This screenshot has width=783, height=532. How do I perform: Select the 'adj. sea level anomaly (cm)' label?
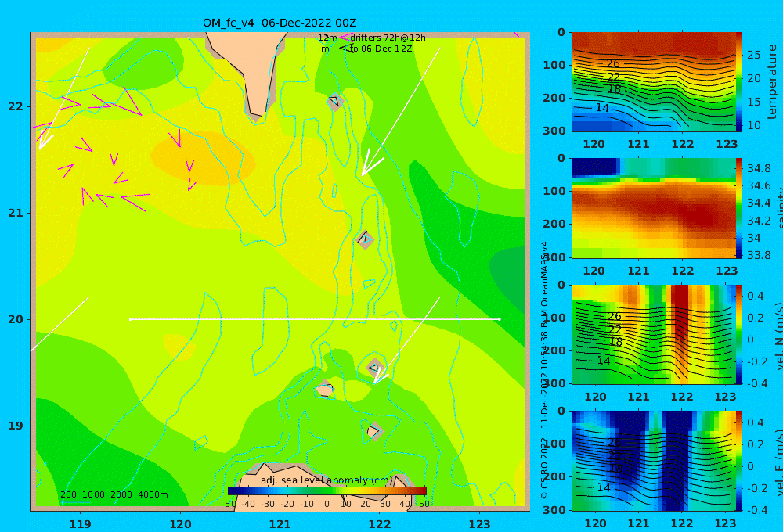(327, 480)
